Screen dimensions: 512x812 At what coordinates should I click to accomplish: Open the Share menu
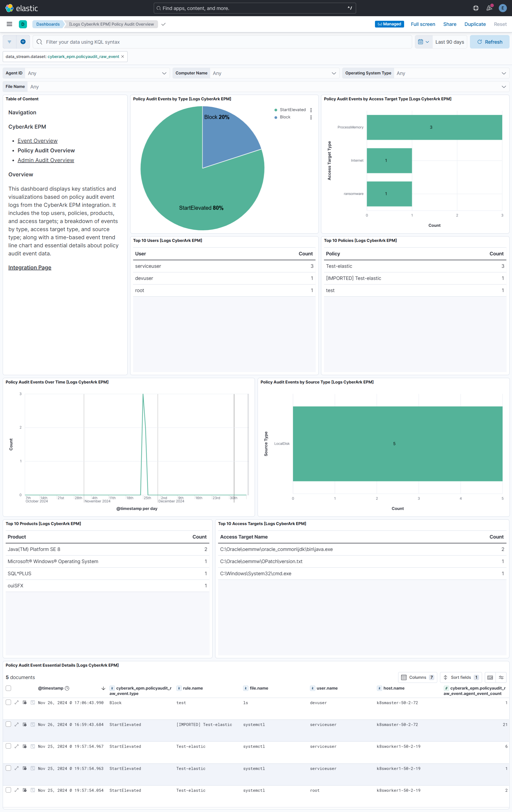450,24
